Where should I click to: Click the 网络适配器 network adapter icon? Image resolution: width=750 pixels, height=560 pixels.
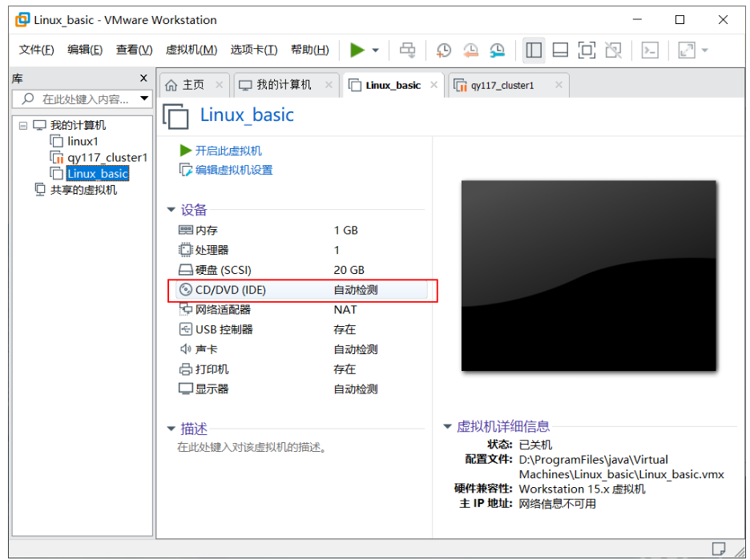186,309
